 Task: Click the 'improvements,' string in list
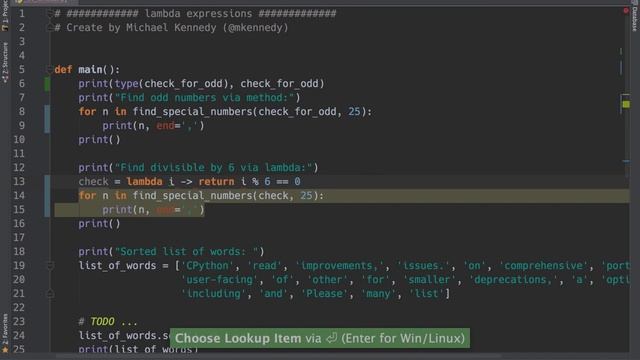(x=340, y=266)
